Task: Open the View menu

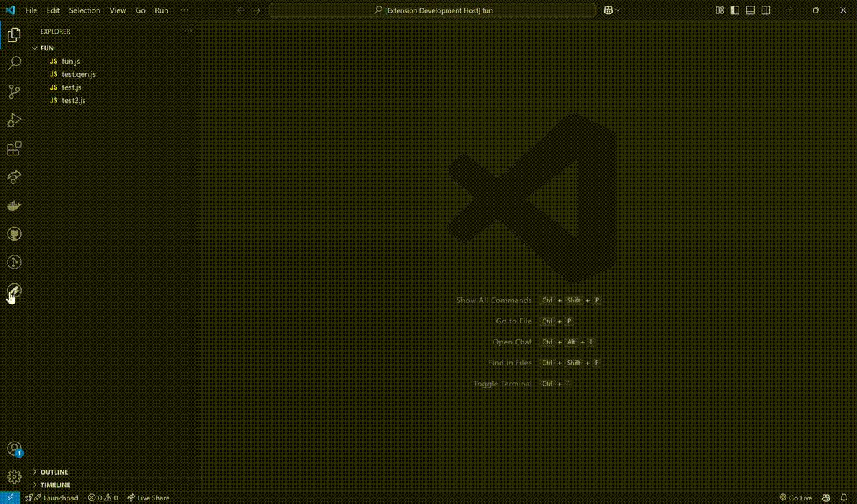Action: [x=118, y=10]
